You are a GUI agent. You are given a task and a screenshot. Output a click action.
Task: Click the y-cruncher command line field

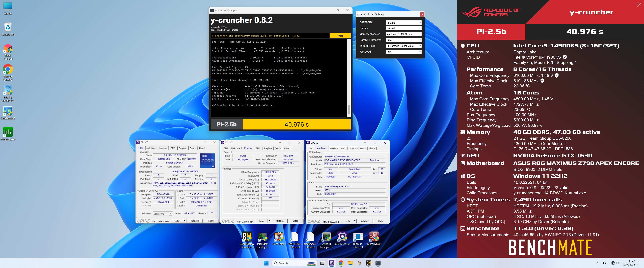coord(270,36)
